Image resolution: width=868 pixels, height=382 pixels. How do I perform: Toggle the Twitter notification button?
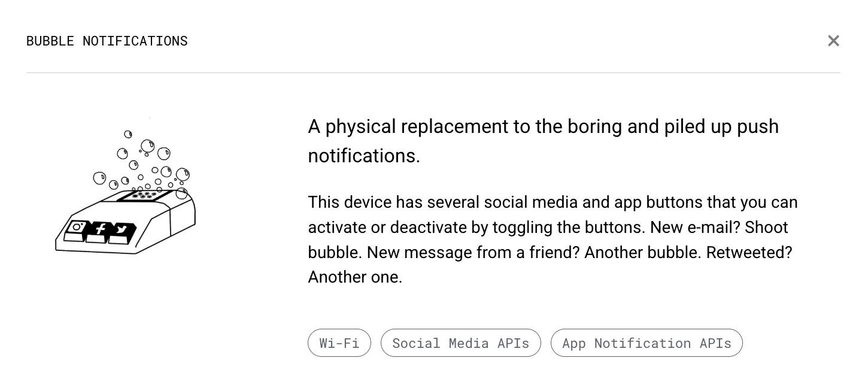pos(122,229)
